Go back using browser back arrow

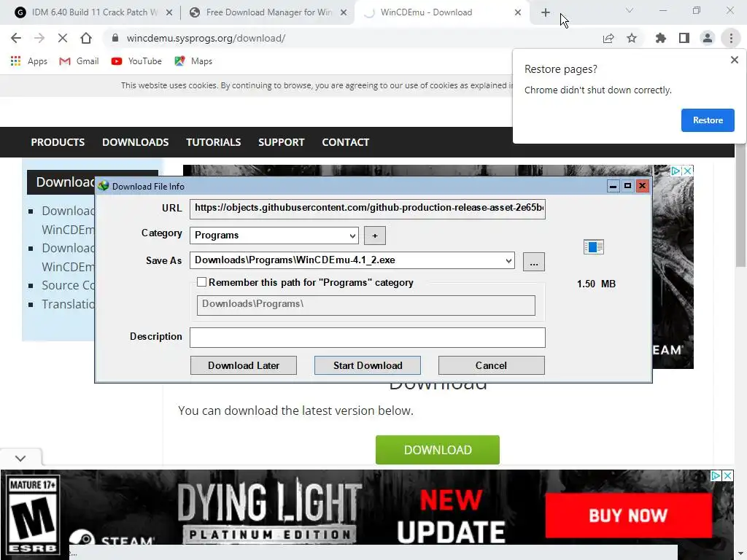tap(16, 38)
